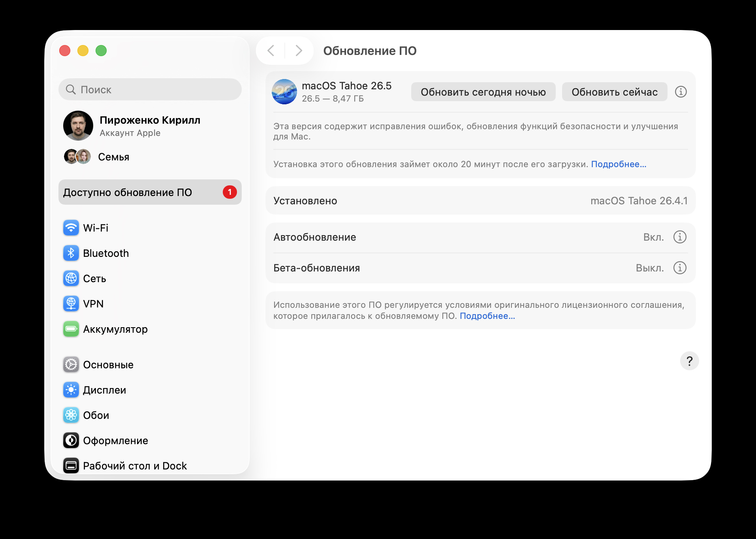Viewport: 756px width, 539px height.
Task: Select Оформление appearance icon
Action: pyautogui.click(x=71, y=441)
